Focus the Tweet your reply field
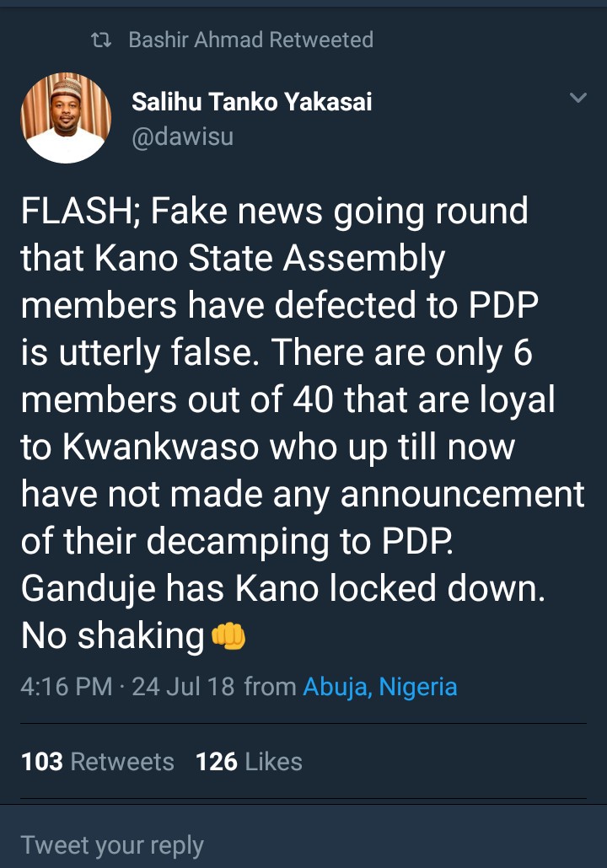 tap(303, 844)
